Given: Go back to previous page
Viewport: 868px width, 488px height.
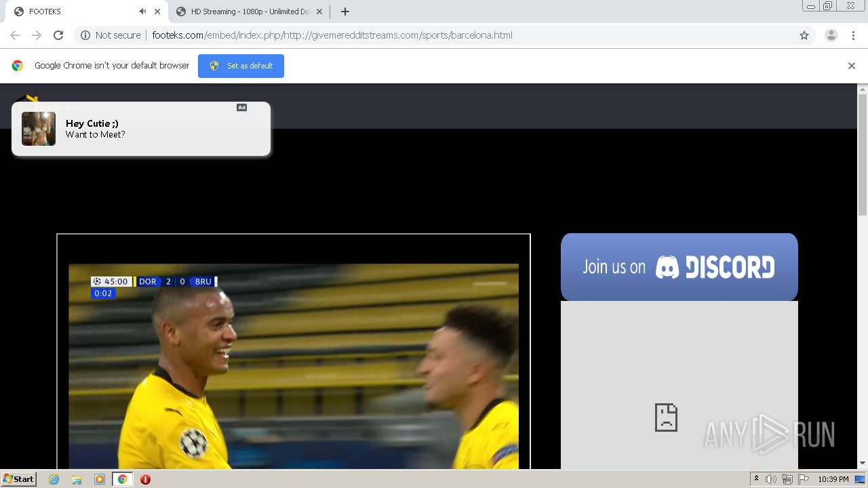Looking at the screenshot, I should tap(15, 35).
